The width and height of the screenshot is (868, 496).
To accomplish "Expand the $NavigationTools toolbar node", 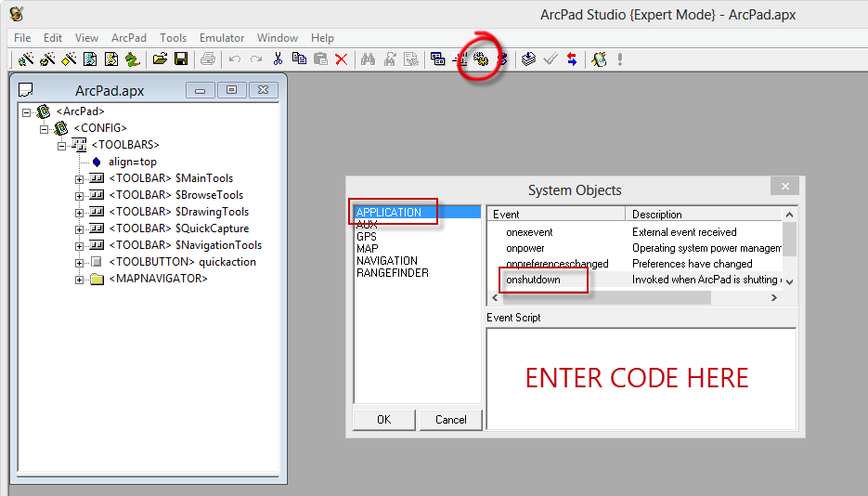I will (79, 246).
